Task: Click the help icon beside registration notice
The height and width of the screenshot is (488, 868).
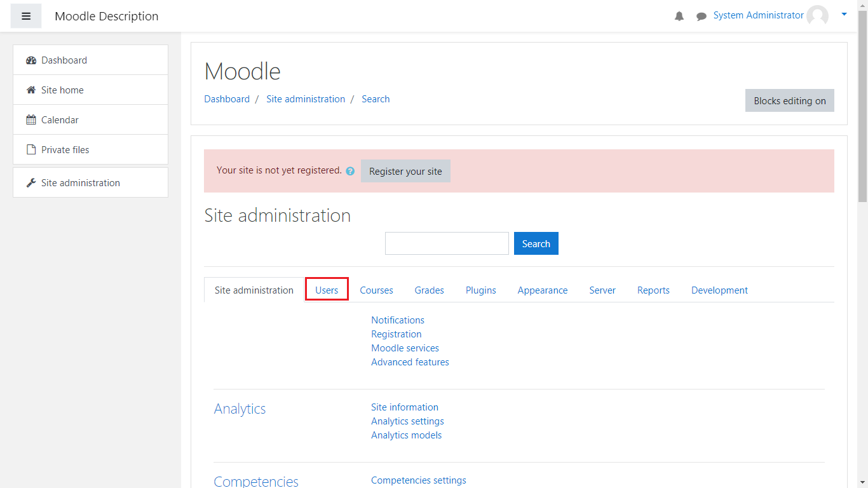Action: coord(350,171)
